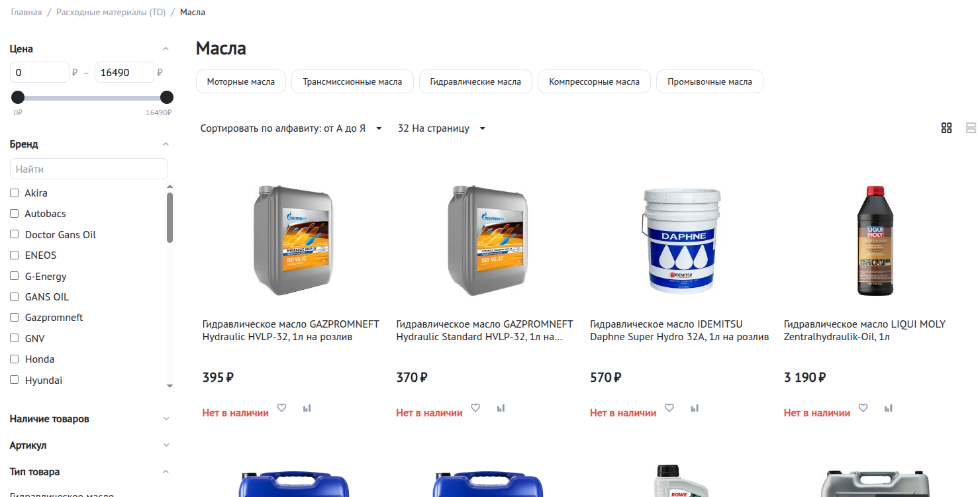Image resolution: width=980 pixels, height=497 pixels.
Task: Select the Моторные масла category
Action: pyautogui.click(x=240, y=82)
